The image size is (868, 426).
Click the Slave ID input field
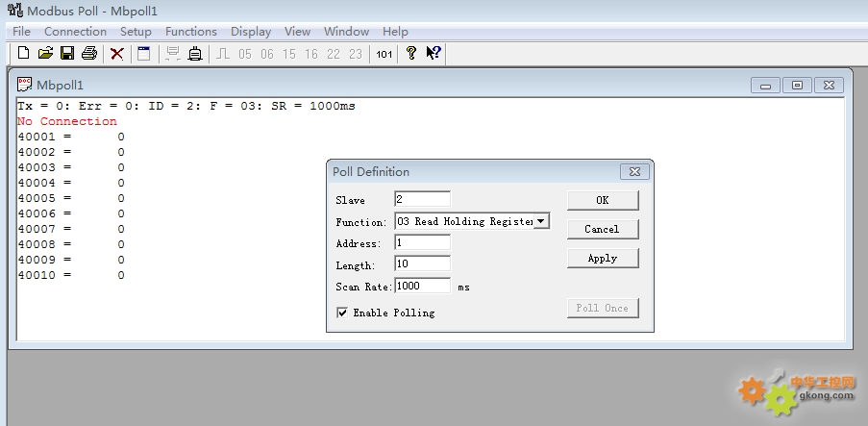point(422,199)
